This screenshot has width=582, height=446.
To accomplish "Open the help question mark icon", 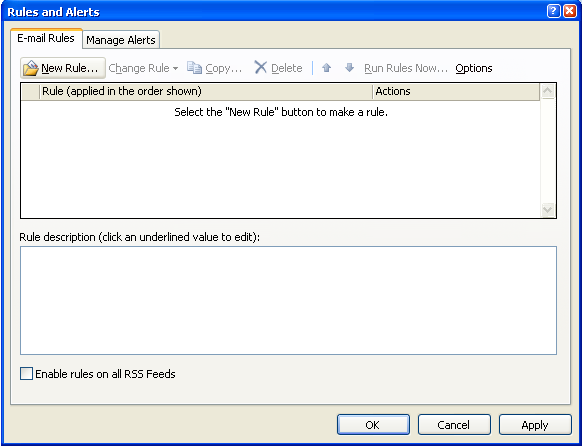I will pos(553,12).
